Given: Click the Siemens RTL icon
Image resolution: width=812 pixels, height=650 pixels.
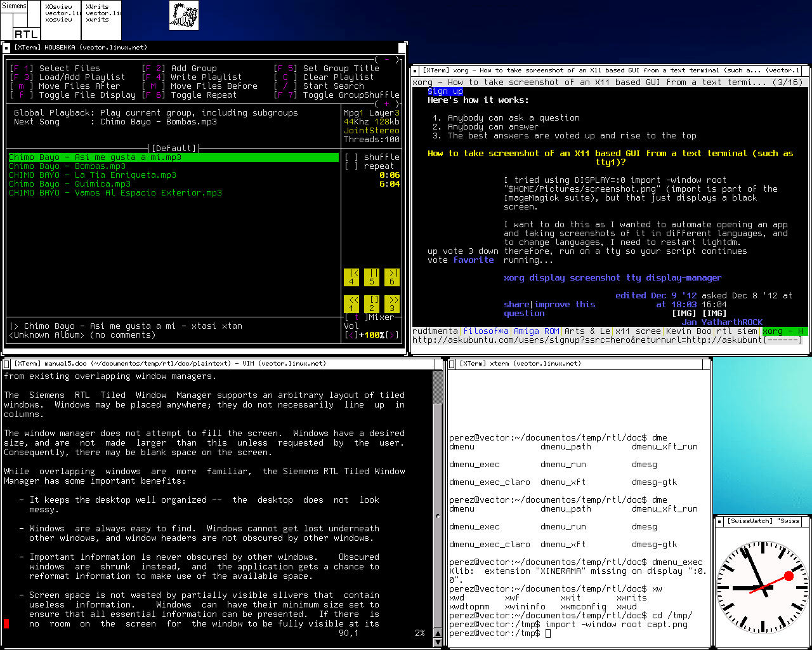Looking at the screenshot, I should pos(20,20).
